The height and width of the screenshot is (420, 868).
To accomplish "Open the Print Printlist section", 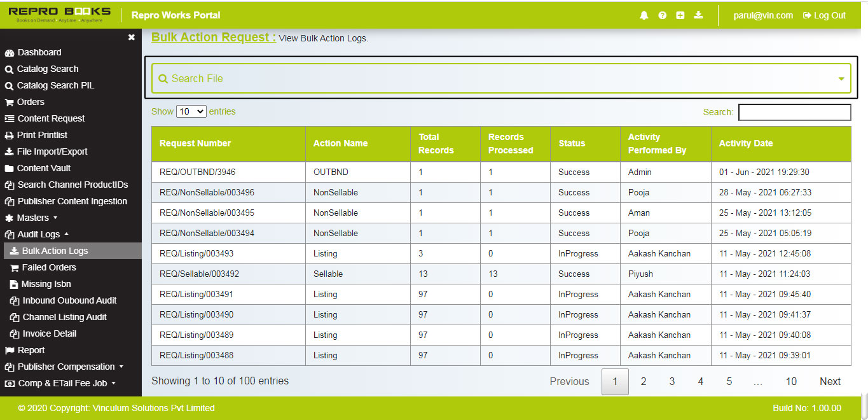I will 46,135.
